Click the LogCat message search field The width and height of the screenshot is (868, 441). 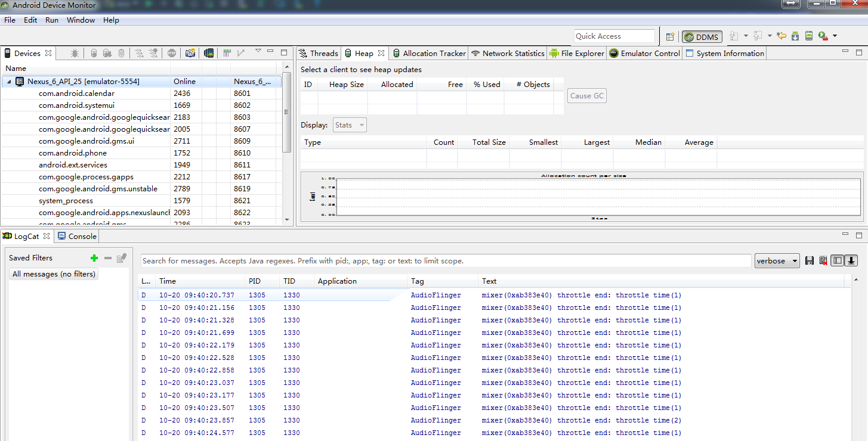coord(446,261)
